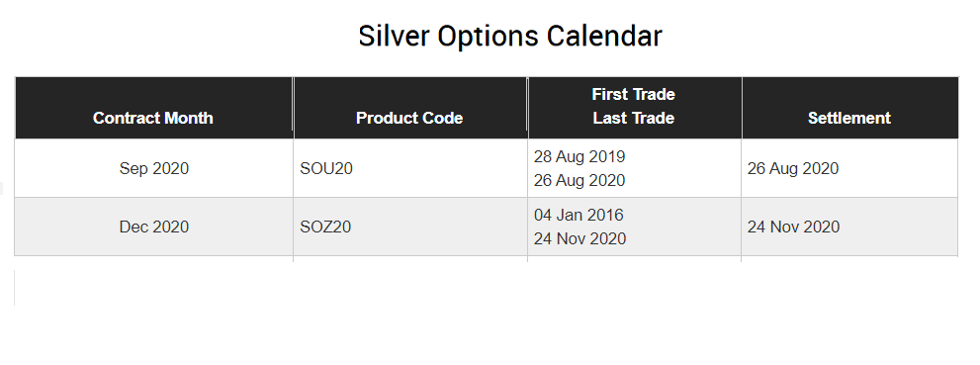Click the Last Trade header text
The width and height of the screenshot is (980, 365).
coord(634,118)
